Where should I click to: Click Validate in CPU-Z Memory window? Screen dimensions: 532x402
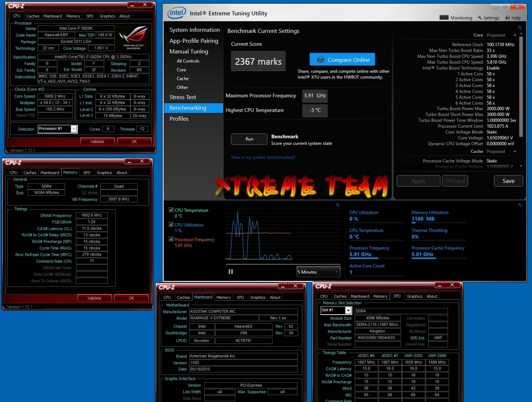94,298
